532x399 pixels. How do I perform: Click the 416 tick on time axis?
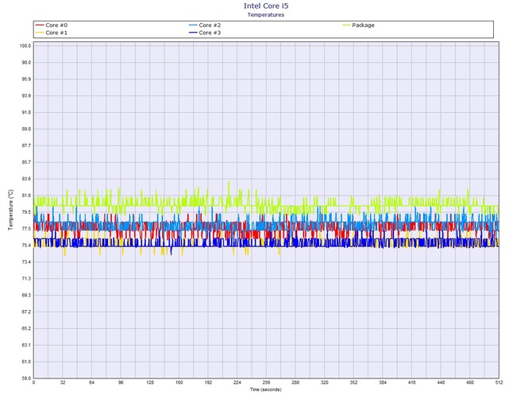412,382
